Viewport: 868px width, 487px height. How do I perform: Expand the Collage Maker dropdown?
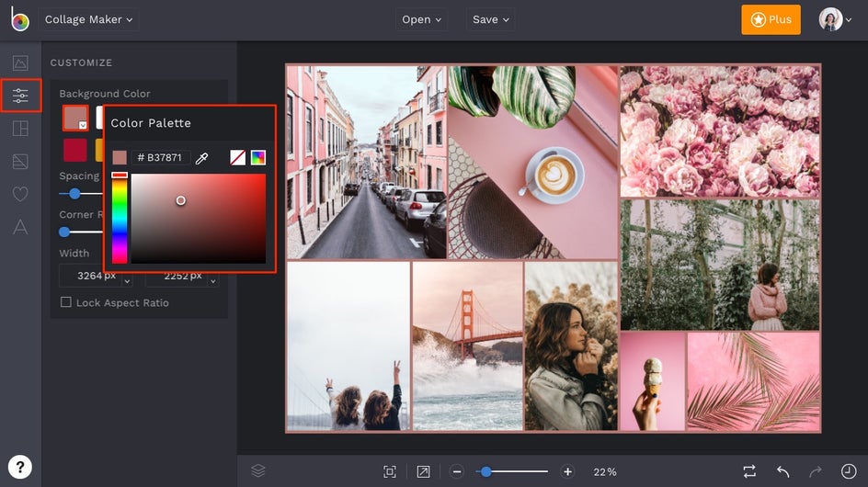[x=89, y=19]
